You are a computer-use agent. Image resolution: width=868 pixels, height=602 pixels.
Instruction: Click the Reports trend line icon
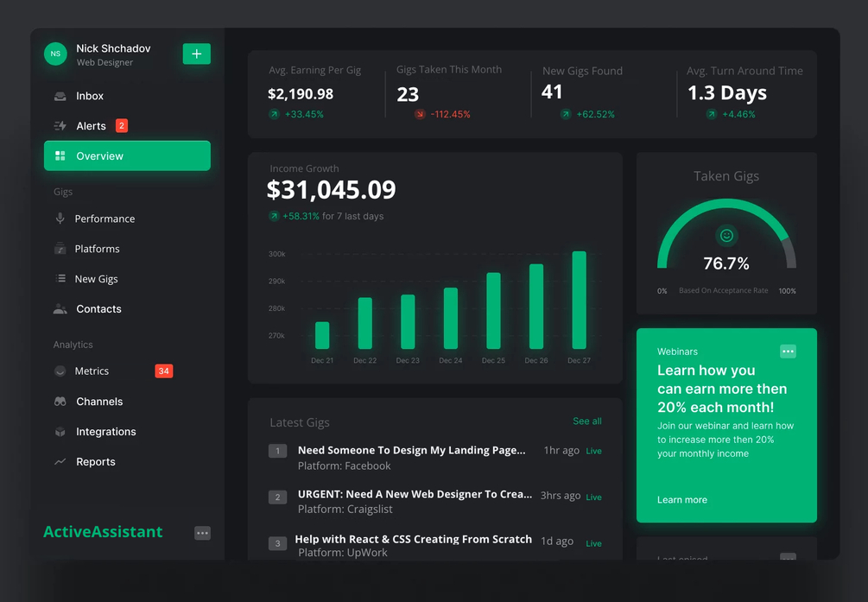coord(60,461)
